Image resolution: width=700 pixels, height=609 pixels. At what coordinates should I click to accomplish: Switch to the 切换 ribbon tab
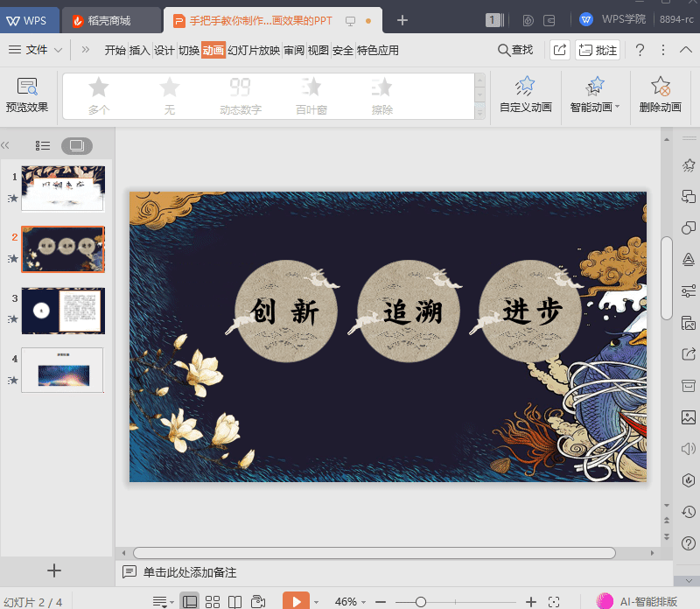189,50
